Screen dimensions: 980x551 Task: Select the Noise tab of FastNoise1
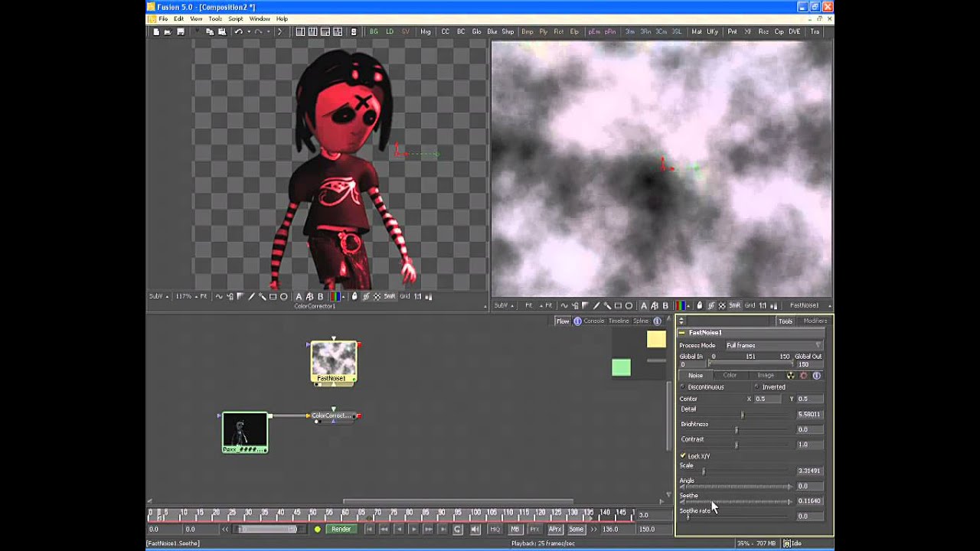point(695,375)
